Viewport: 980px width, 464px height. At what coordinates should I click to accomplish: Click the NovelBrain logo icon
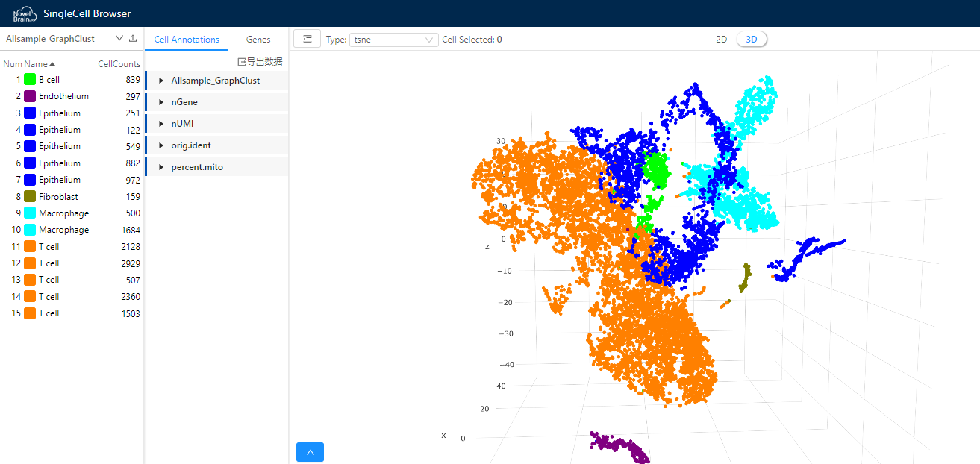point(24,13)
